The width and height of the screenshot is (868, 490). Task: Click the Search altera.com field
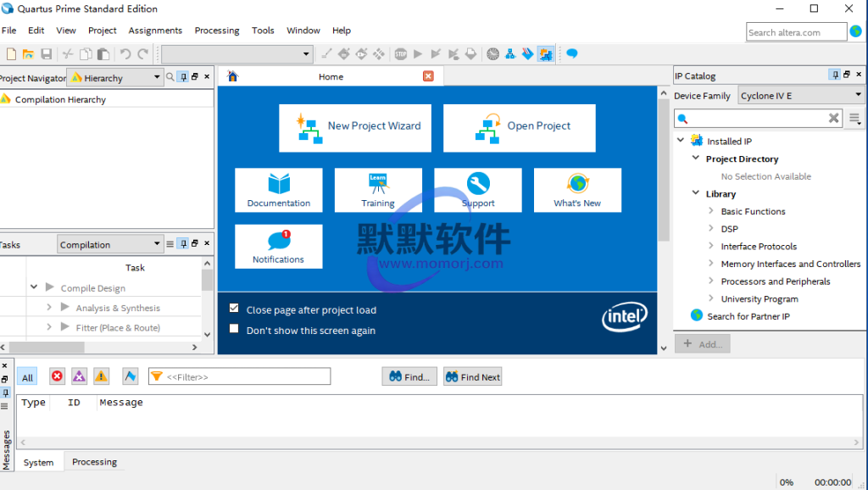point(796,32)
